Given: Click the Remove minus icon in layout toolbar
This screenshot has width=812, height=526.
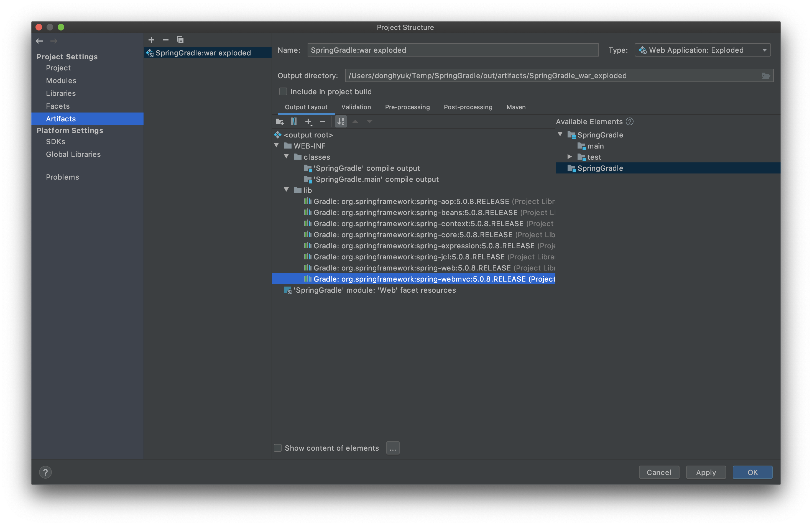Looking at the screenshot, I should click(322, 121).
